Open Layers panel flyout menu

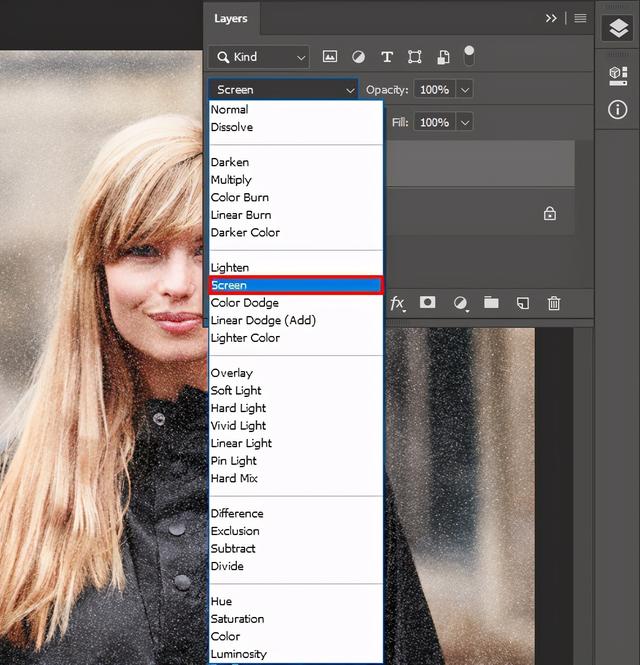pos(580,18)
